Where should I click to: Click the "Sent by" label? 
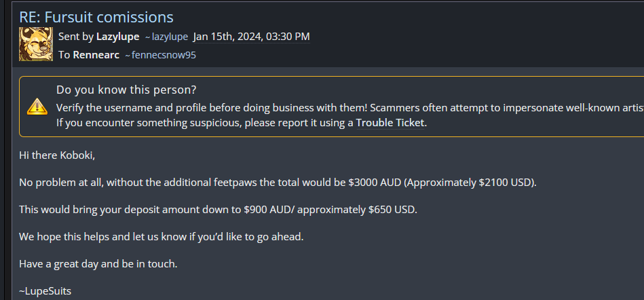75,36
